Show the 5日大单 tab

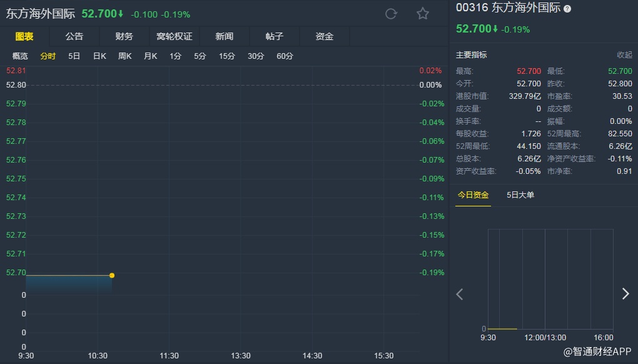click(520, 195)
